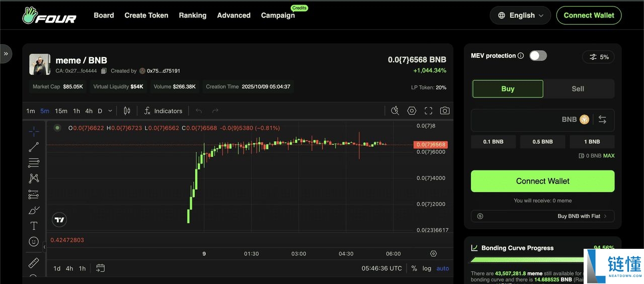Select the XABCD pattern tool

[x=34, y=178]
